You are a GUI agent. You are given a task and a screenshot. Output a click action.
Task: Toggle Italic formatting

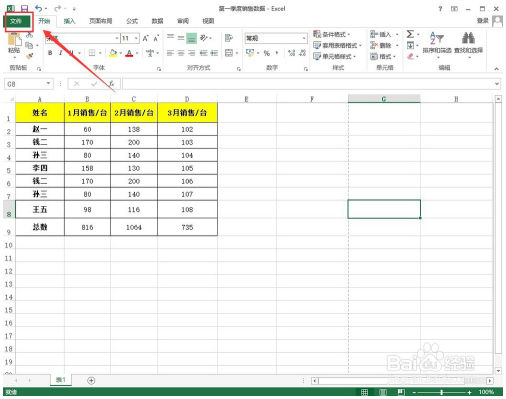click(60, 53)
